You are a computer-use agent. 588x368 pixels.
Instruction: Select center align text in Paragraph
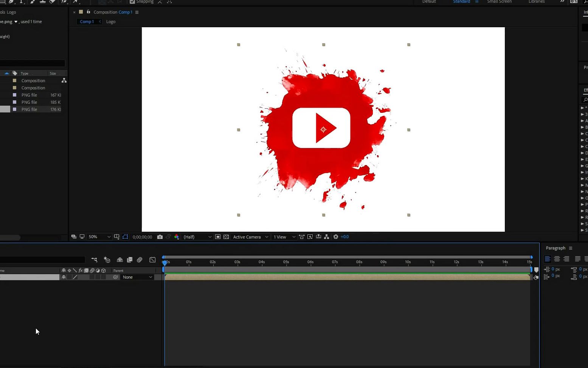tap(557, 259)
